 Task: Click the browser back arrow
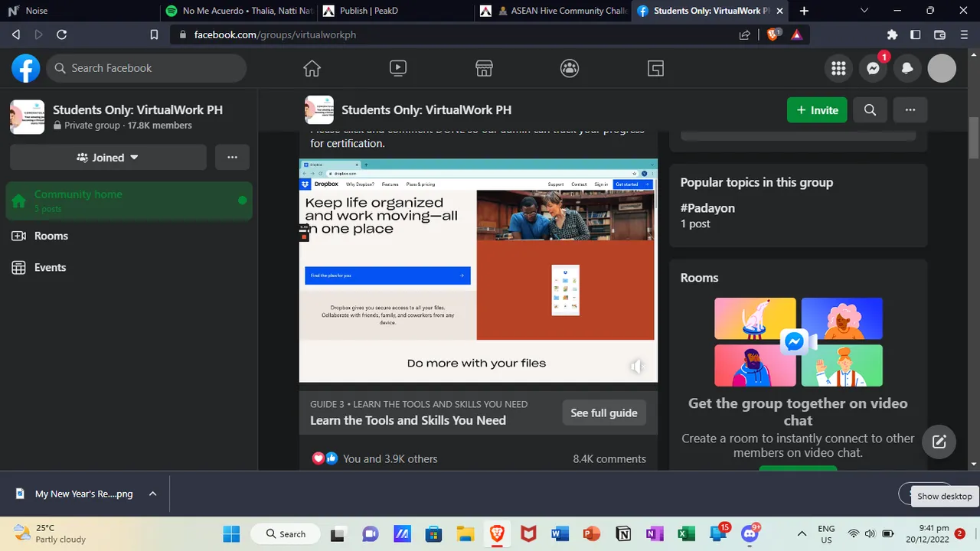point(16,34)
